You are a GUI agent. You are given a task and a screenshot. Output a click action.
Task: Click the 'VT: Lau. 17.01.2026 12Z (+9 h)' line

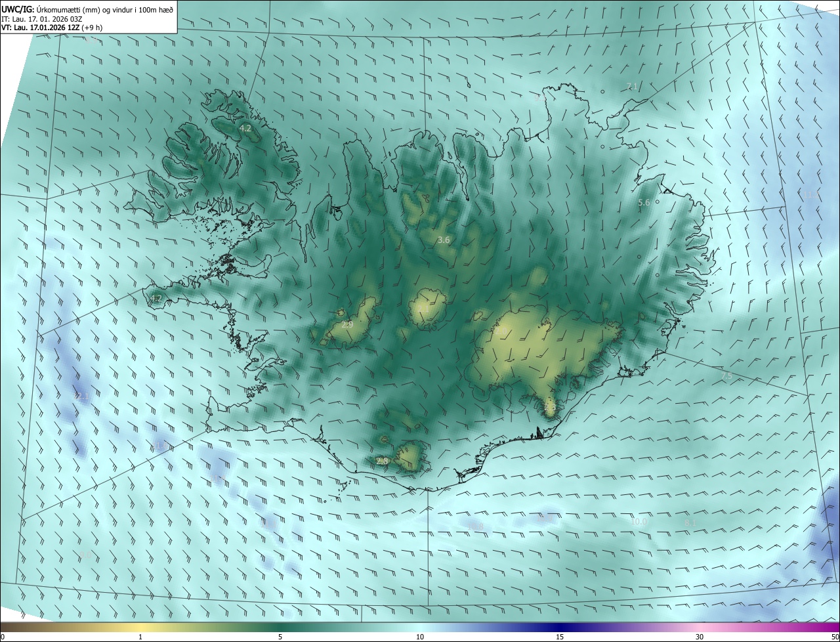pyautogui.click(x=52, y=28)
